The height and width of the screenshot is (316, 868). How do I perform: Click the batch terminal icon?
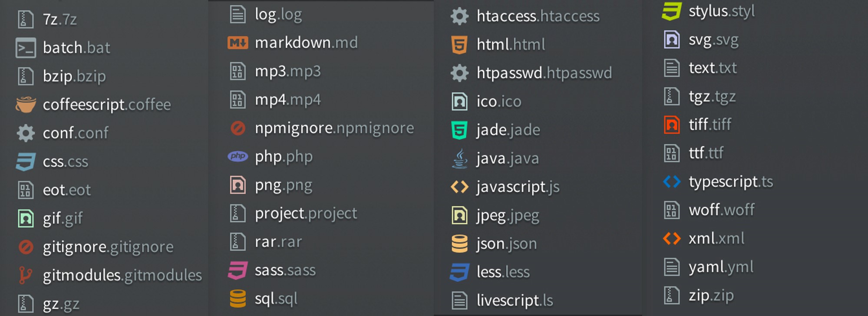pos(26,48)
